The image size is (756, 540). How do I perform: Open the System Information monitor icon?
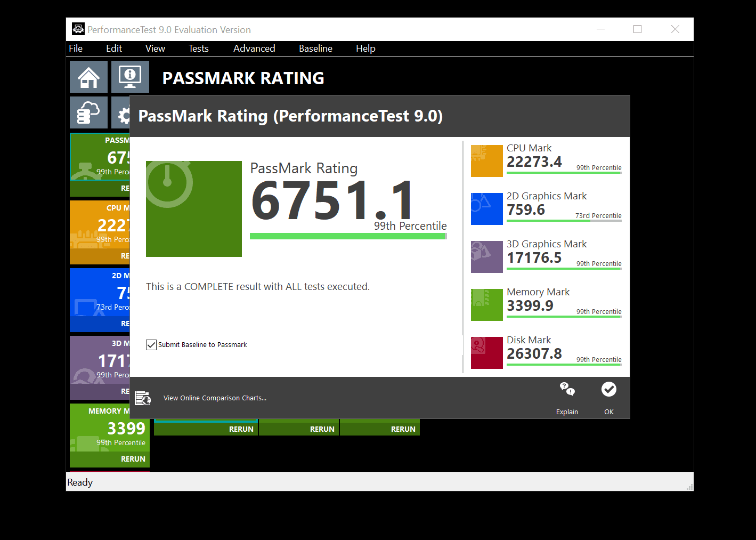coord(130,77)
